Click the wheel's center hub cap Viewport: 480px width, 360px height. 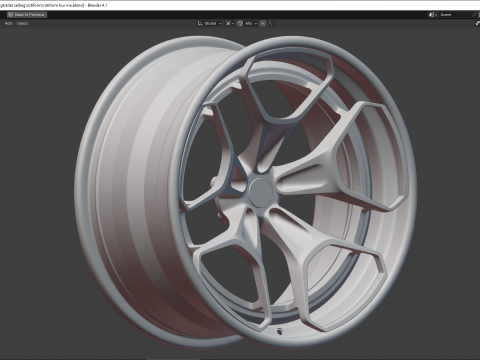(260, 192)
